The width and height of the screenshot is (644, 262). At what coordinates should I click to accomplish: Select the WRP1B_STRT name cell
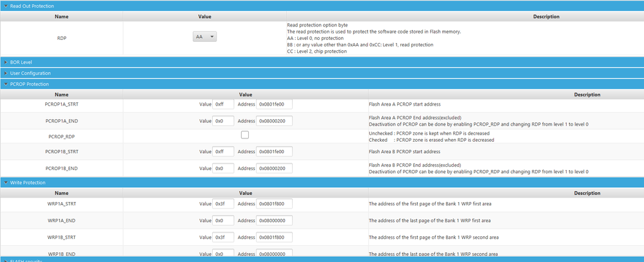[x=61, y=238]
